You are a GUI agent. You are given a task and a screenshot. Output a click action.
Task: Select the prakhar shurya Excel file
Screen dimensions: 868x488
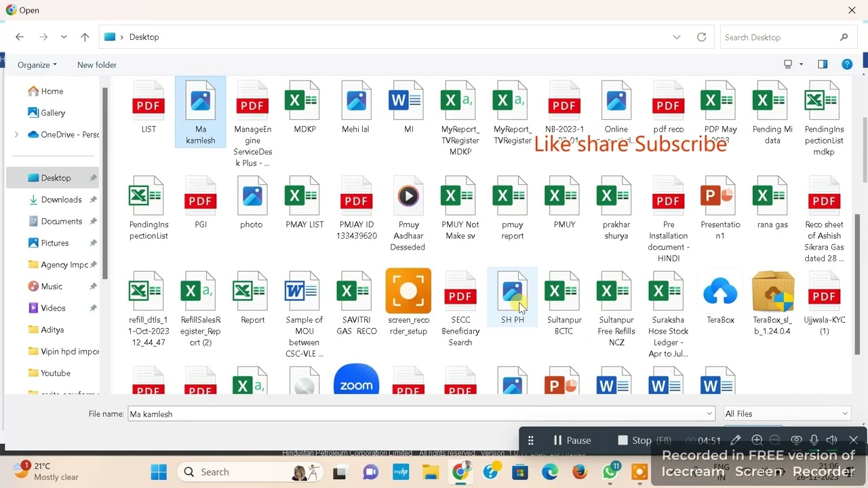point(616,207)
